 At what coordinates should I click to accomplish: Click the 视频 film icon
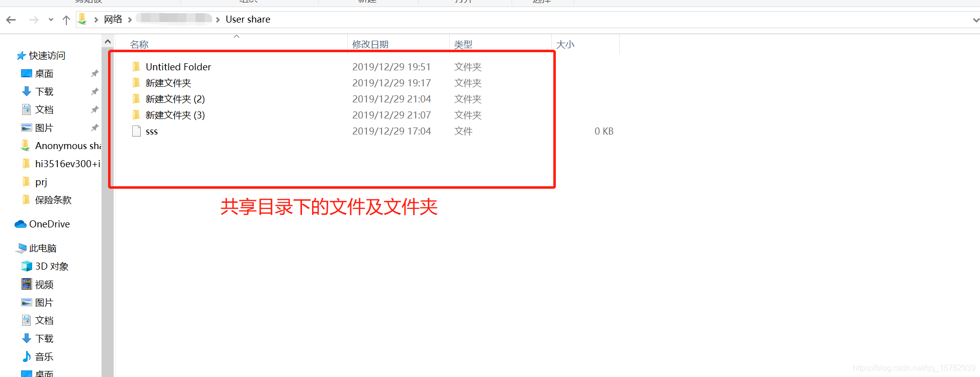pyautogui.click(x=27, y=284)
